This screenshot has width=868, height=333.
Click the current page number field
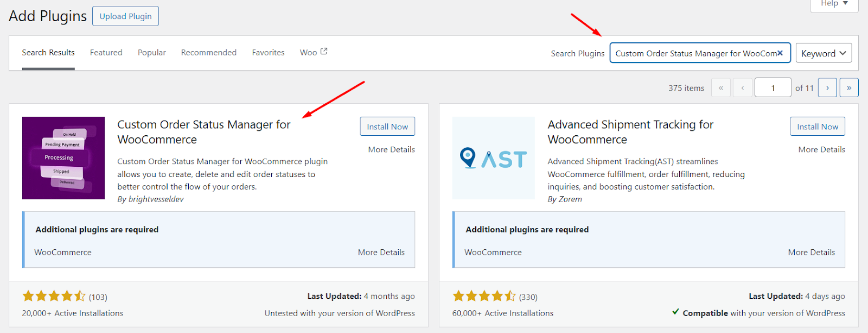click(773, 87)
